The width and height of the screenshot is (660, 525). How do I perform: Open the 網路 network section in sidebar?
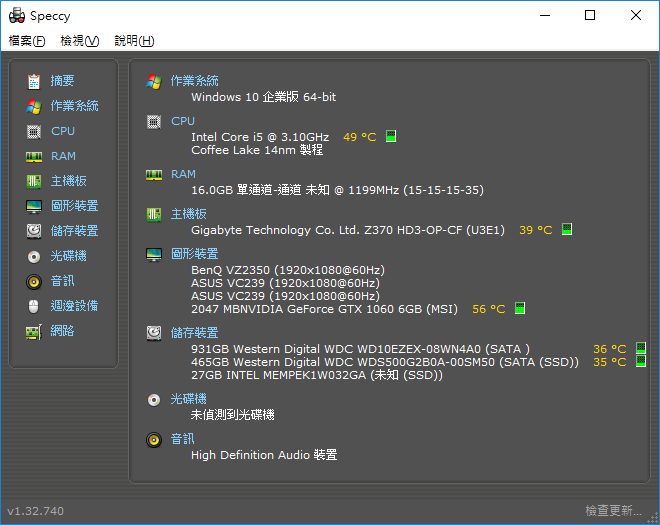tap(62, 331)
